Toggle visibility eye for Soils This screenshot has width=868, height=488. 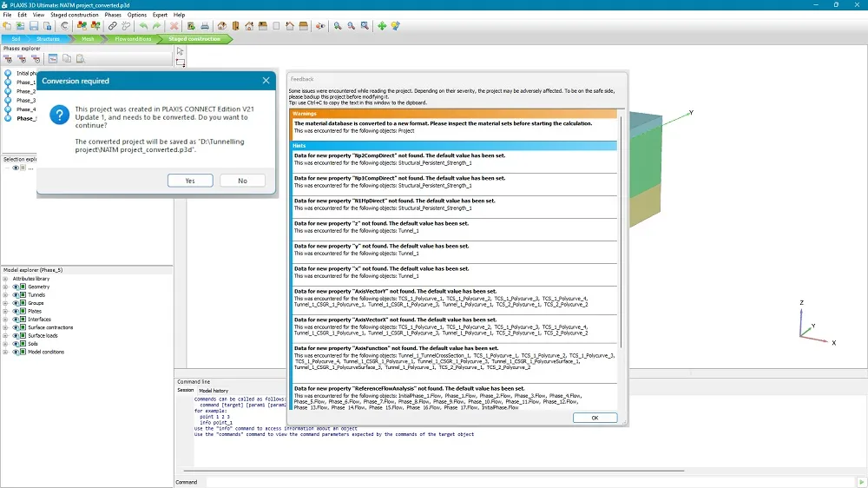click(x=16, y=344)
